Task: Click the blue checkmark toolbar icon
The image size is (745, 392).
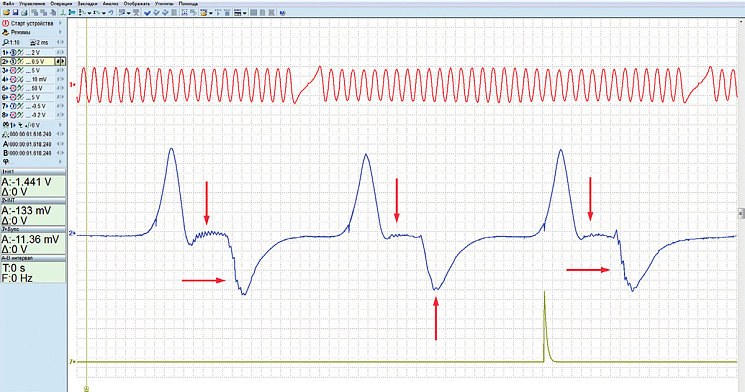Action: point(147,13)
